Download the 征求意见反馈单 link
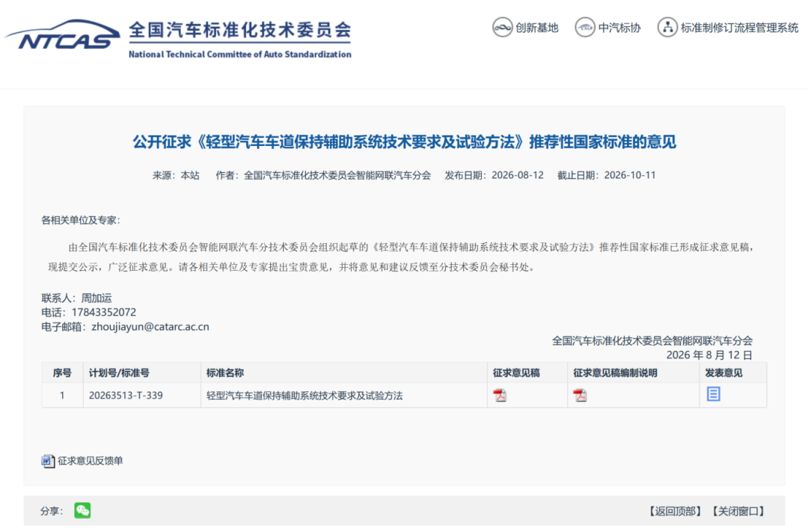The height and width of the screenshot is (532, 808). click(x=91, y=461)
